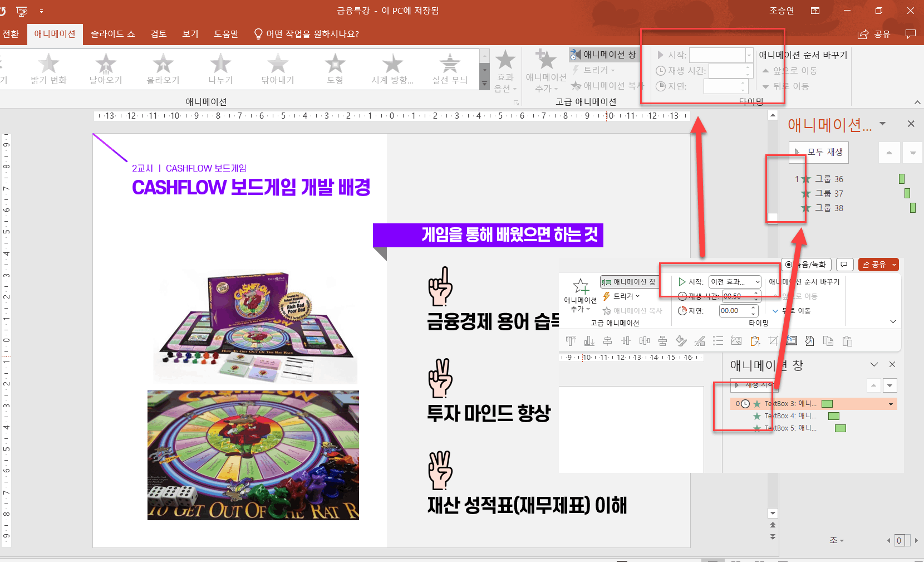924x562 pixels.
Task: Select the 밝기 변화 animation effect
Action: [x=49, y=69]
